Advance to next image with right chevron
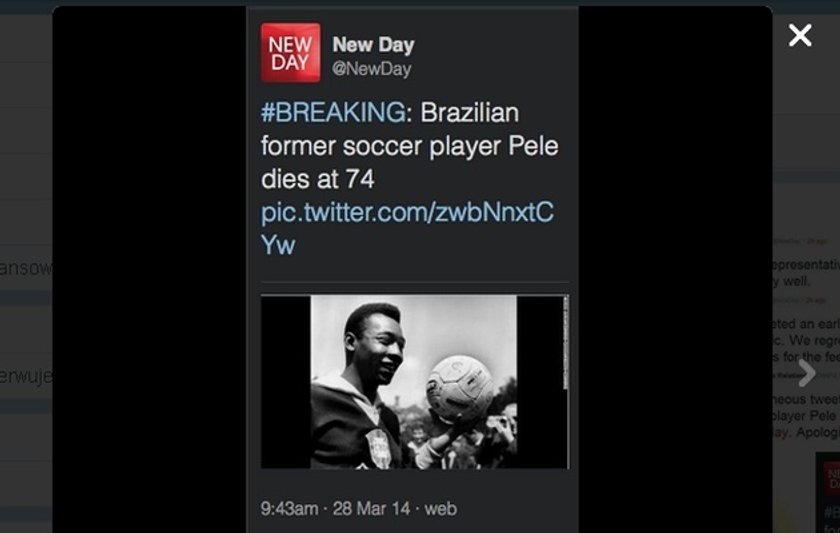 pyautogui.click(x=807, y=373)
